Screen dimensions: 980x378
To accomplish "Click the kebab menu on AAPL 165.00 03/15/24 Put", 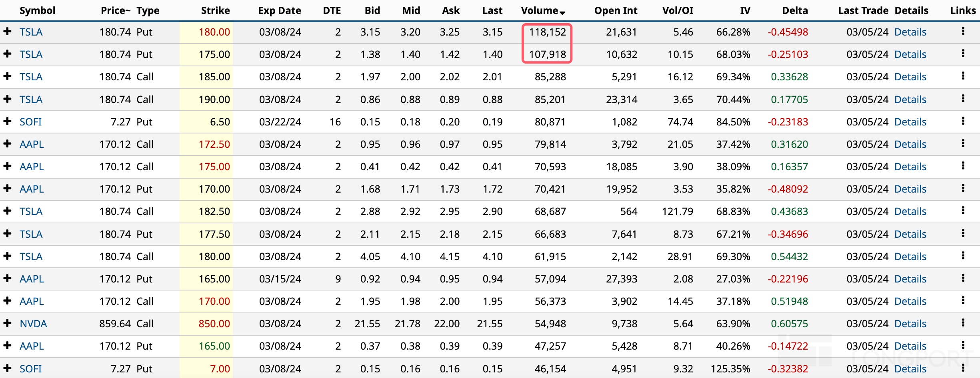I will 963,278.
